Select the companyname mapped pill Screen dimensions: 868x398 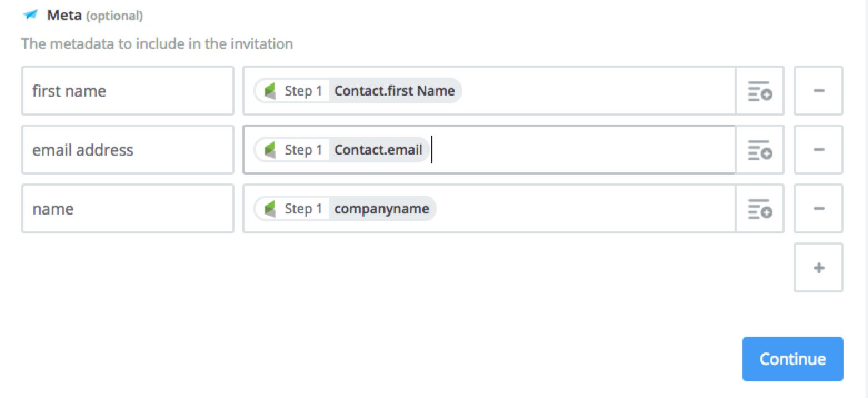(381, 208)
